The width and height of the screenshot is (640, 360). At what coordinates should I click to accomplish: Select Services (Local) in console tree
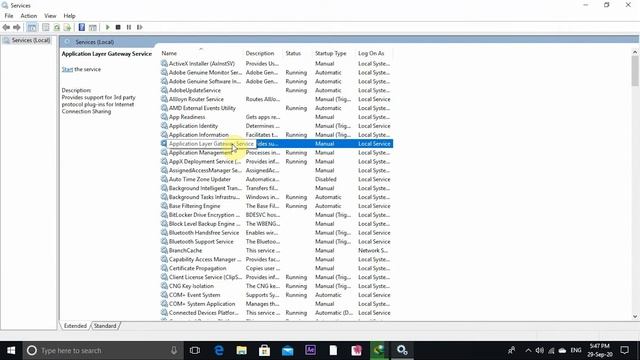click(x=27, y=40)
